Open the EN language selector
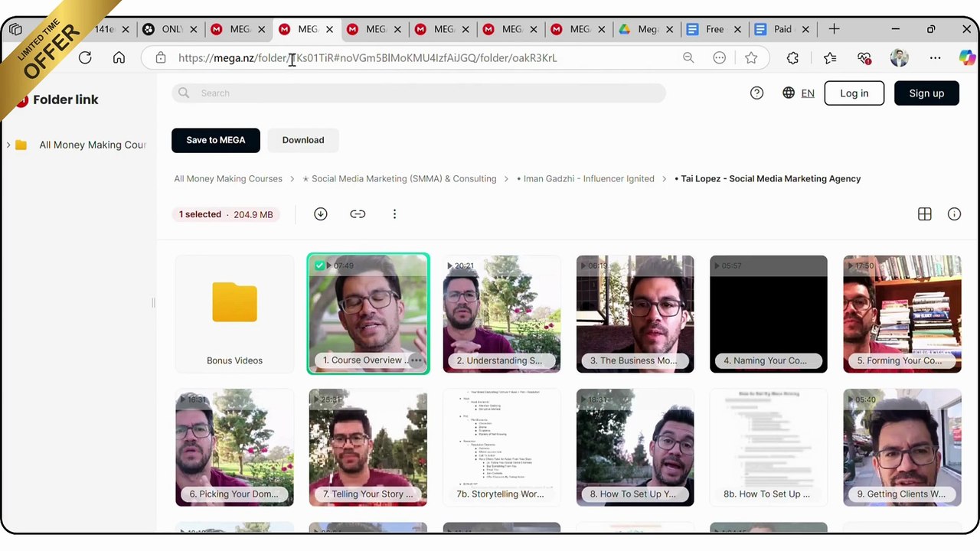 [799, 93]
